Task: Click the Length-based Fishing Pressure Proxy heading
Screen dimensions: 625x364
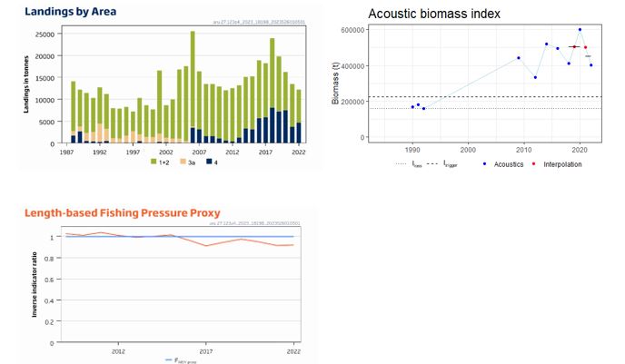Action: pos(121,213)
